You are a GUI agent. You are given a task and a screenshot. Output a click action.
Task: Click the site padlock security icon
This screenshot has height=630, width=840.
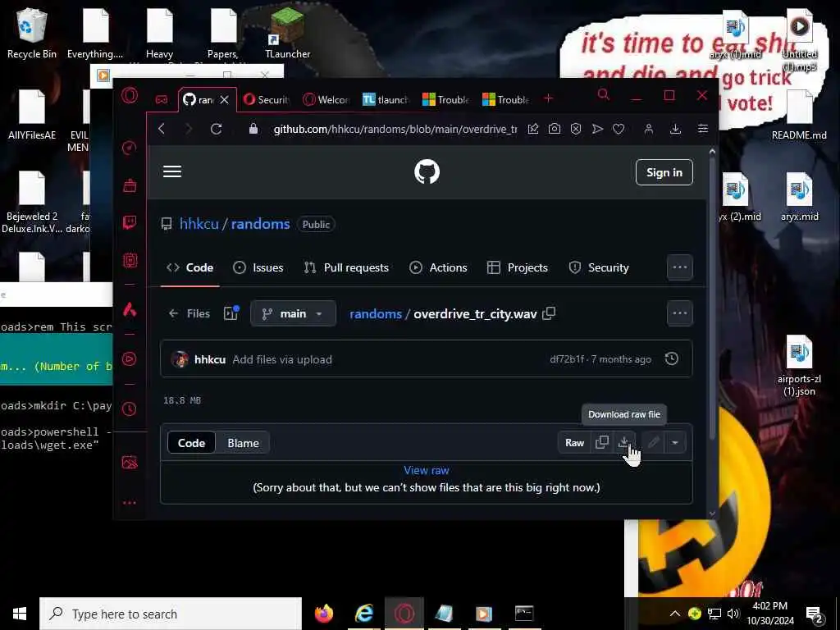pos(253,129)
